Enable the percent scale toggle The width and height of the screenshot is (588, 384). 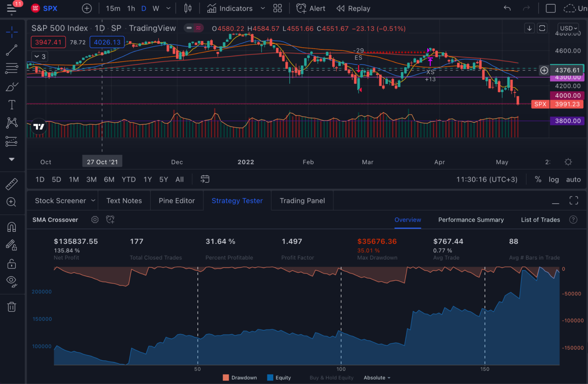click(538, 179)
